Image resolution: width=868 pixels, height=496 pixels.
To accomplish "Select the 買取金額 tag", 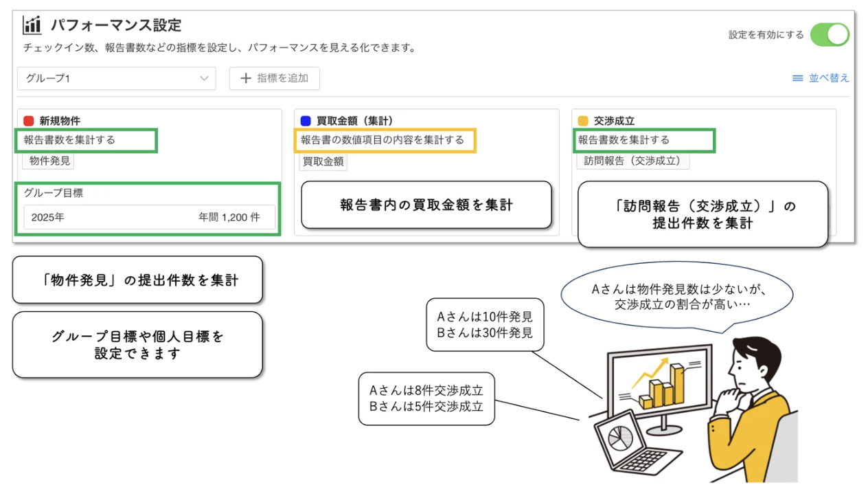I will click(323, 161).
